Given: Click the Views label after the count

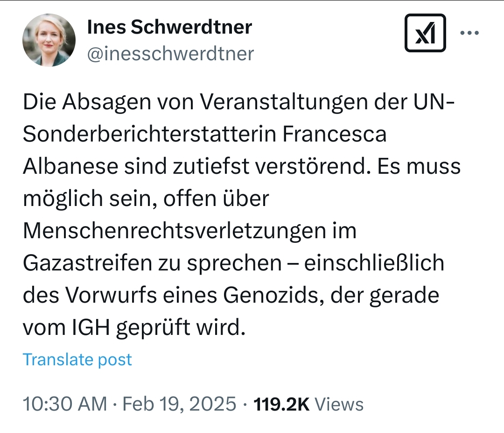Looking at the screenshot, I should pos(339,404).
